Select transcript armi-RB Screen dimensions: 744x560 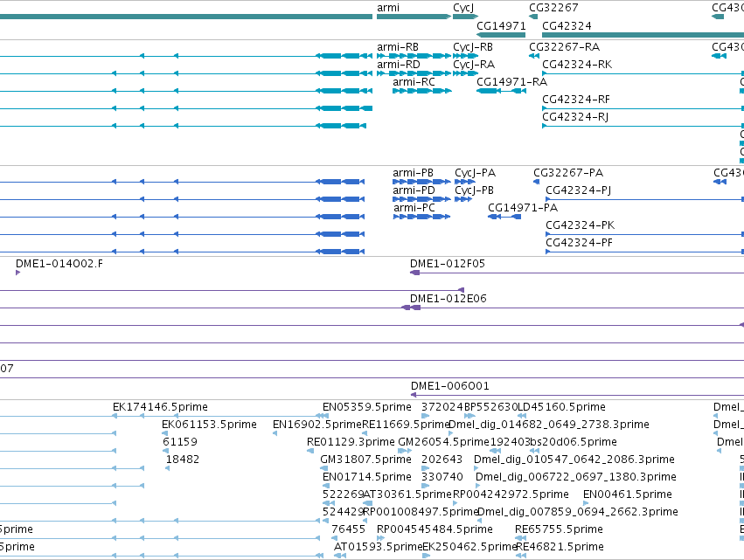click(414, 56)
